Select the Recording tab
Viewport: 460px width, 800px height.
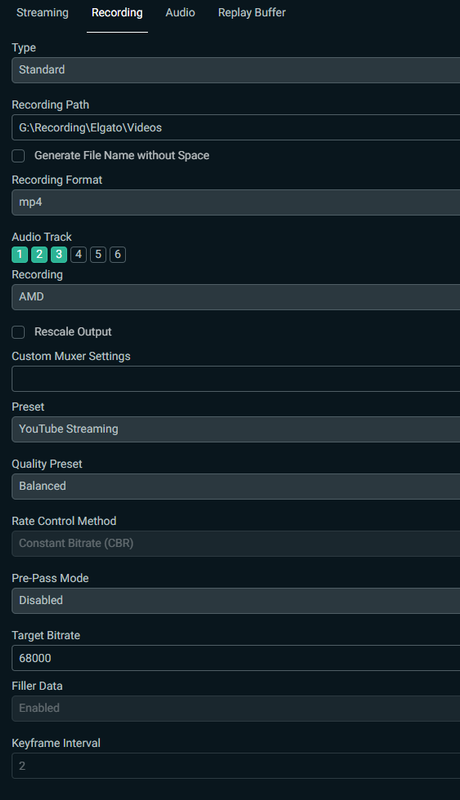coord(117,13)
